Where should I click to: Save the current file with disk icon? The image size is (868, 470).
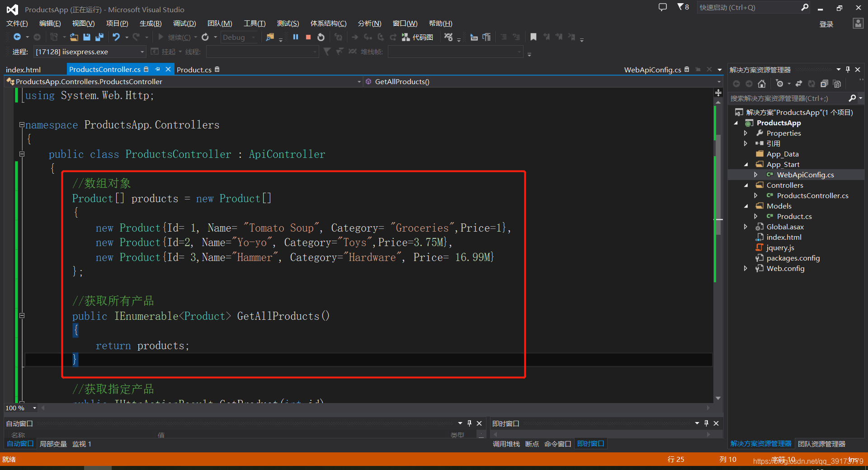[87, 37]
